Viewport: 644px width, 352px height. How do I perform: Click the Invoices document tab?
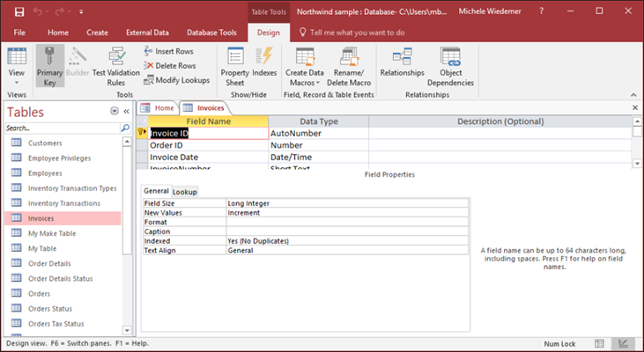point(204,108)
